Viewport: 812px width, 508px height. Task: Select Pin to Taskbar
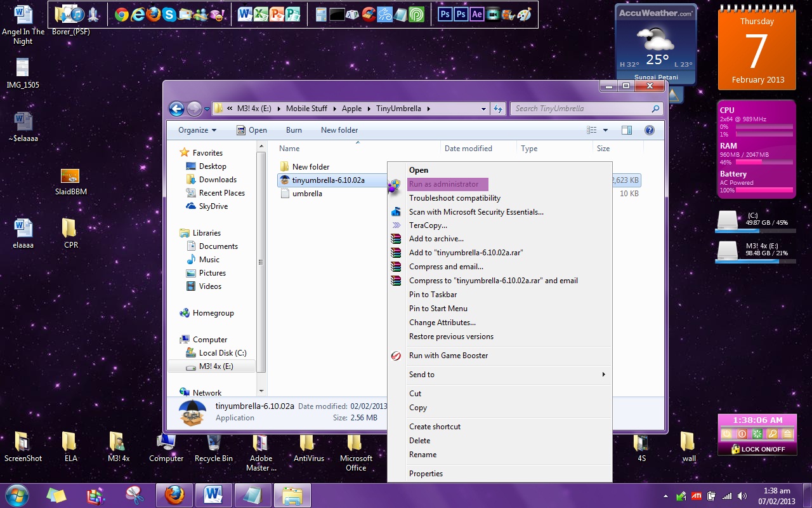click(x=500, y=295)
